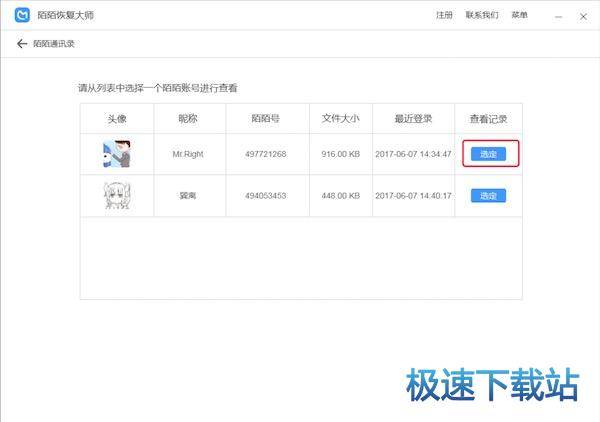The image size is (600, 422).
Task: Select the avatar of account 494053453
Action: 117,196
